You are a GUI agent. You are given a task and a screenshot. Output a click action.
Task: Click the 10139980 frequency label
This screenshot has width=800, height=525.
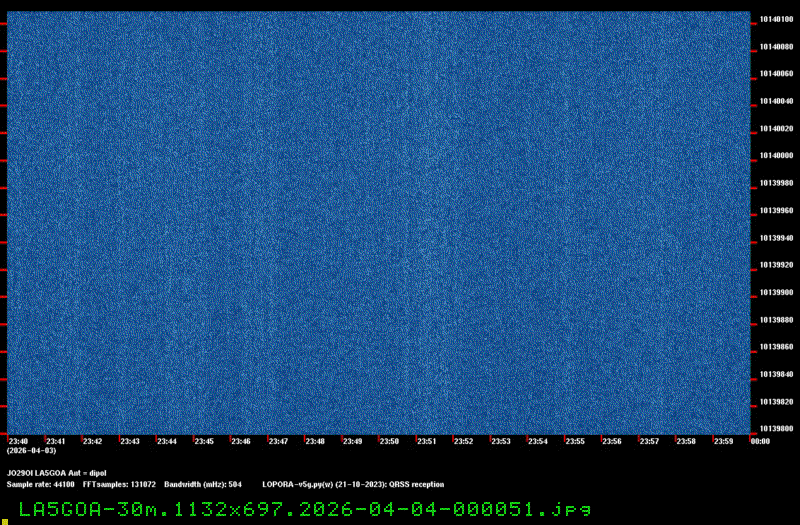(x=777, y=183)
